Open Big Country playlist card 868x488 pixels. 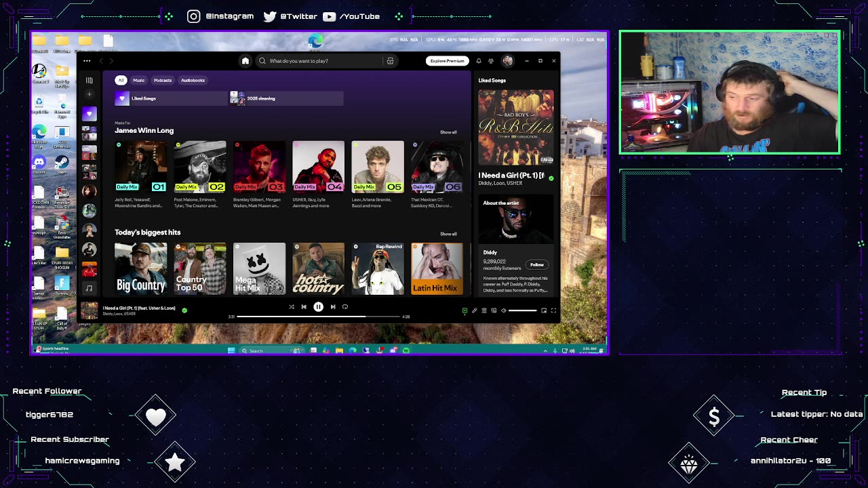pyautogui.click(x=141, y=268)
